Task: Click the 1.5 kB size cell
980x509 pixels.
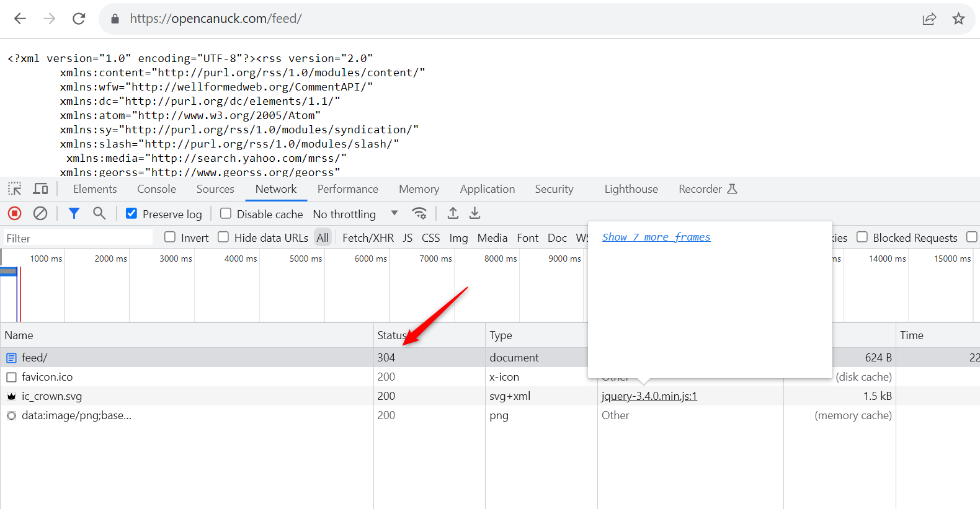Action: tap(877, 396)
